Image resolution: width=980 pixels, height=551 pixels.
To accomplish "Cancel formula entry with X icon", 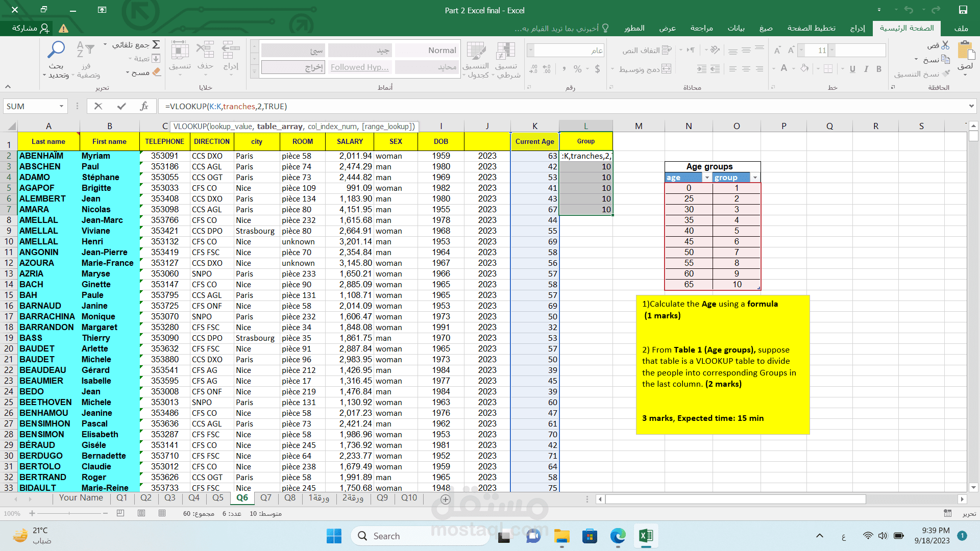I will 98,106.
